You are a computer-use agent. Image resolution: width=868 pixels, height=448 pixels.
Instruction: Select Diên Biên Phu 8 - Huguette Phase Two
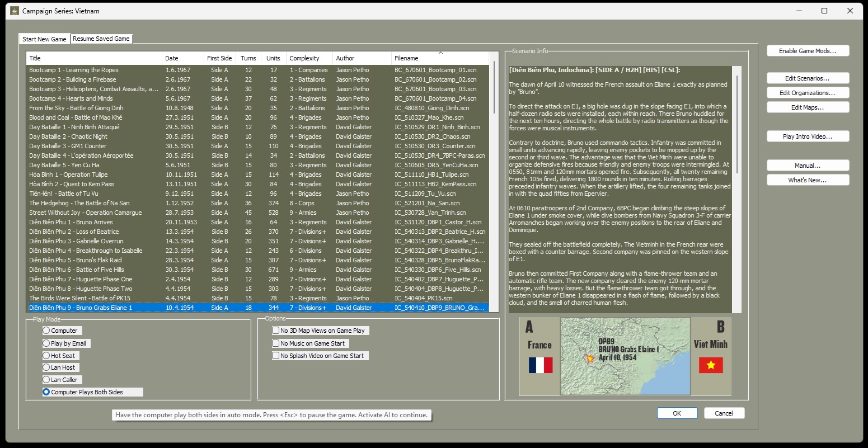click(257, 289)
